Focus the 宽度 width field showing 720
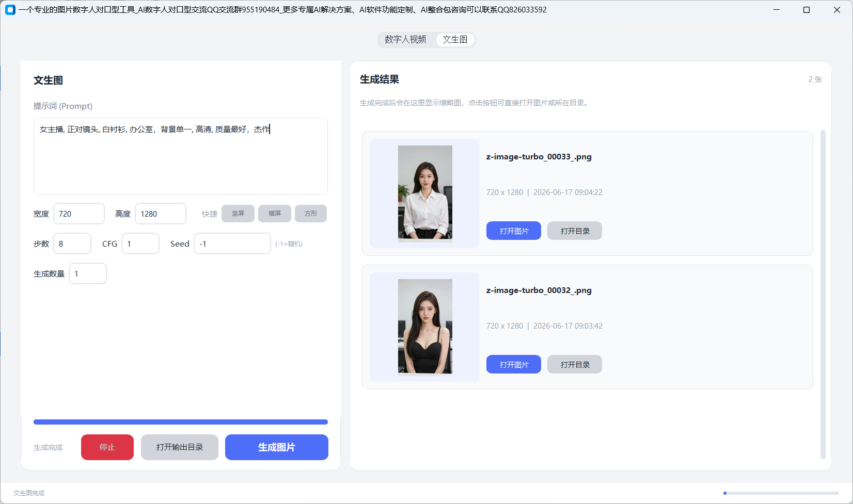This screenshot has width=853, height=504. [x=79, y=214]
